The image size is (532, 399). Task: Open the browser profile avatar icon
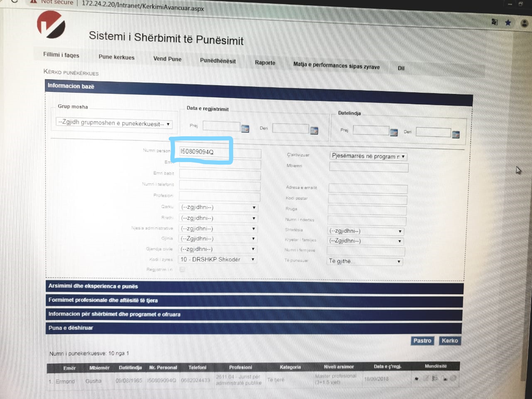coord(525,24)
